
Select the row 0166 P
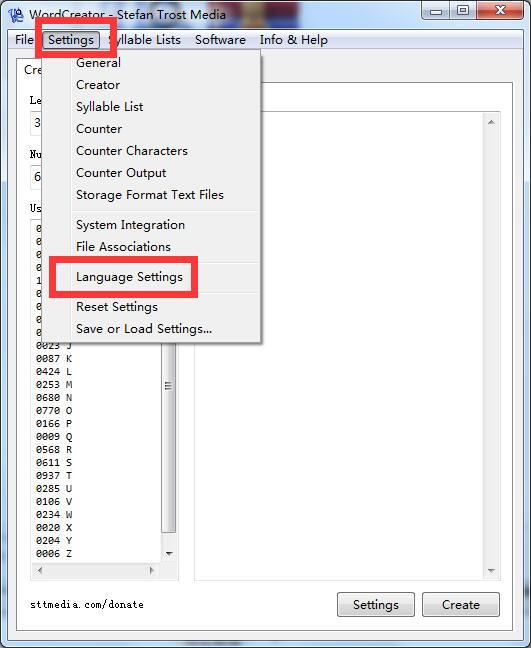[x=54, y=424]
